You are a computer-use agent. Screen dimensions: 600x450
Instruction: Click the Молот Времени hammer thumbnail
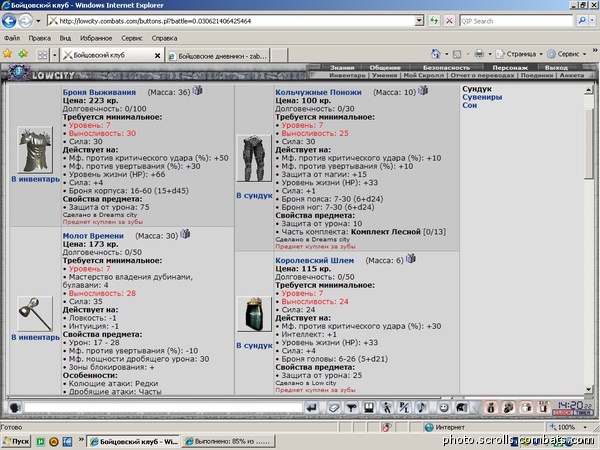pos(35,314)
